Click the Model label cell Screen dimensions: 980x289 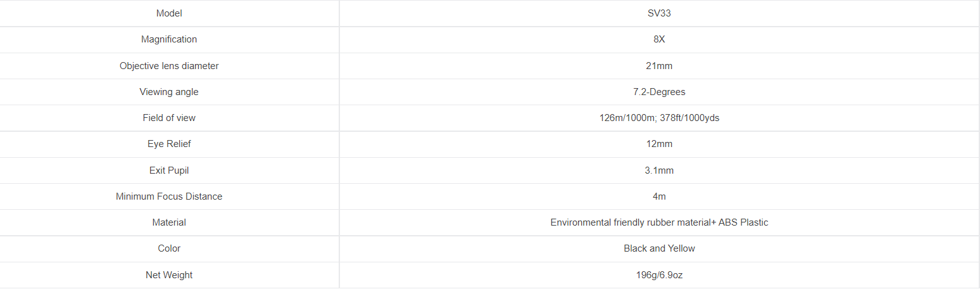(x=169, y=13)
